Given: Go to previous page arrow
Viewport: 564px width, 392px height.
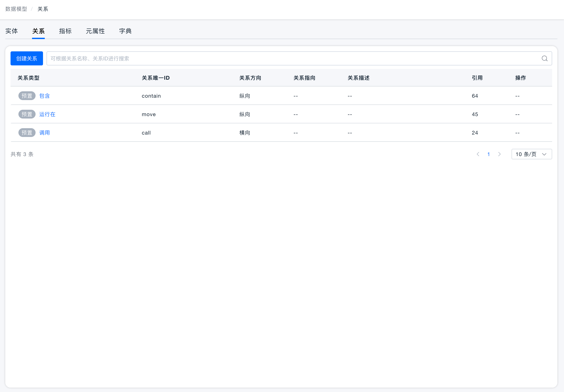Looking at the screenshot, I should pyautogui.click(x=478, y=154).
